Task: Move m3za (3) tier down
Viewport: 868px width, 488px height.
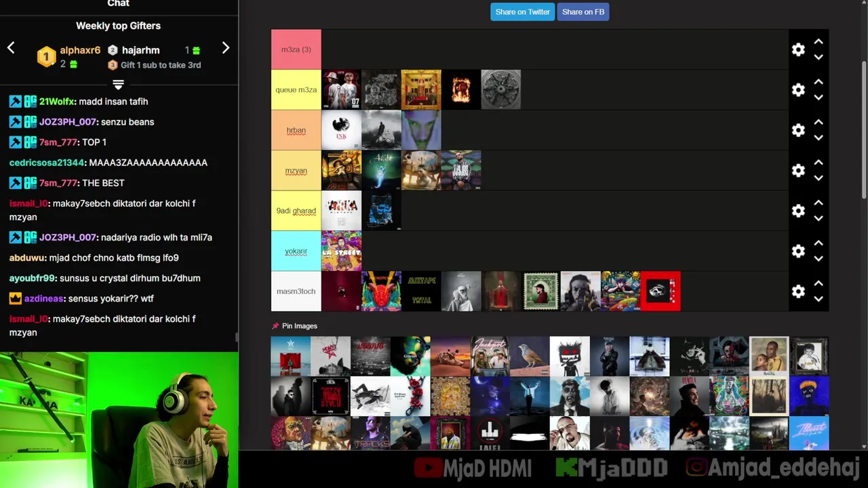Action: (818, 57)
